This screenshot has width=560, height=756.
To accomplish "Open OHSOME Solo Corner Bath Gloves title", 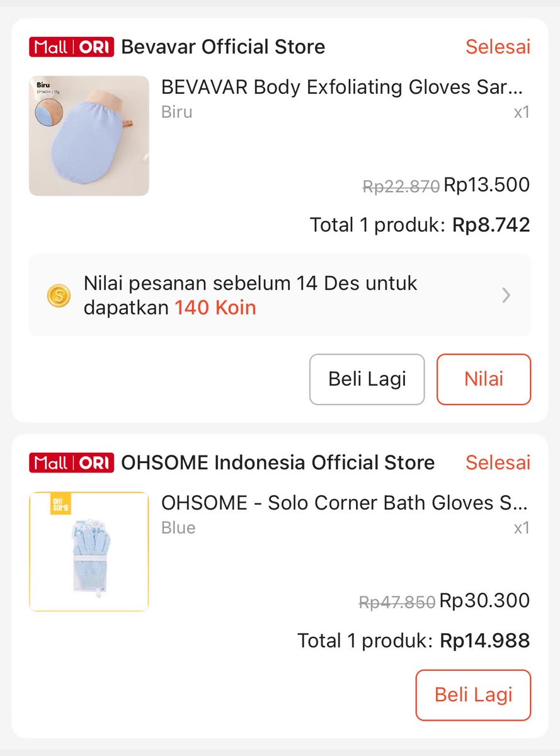I will (345, 503).
